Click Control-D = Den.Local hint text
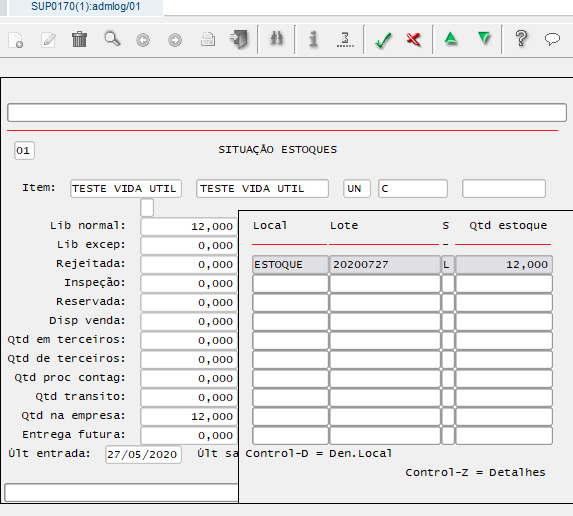573x516 pixels. coord(318,454)
